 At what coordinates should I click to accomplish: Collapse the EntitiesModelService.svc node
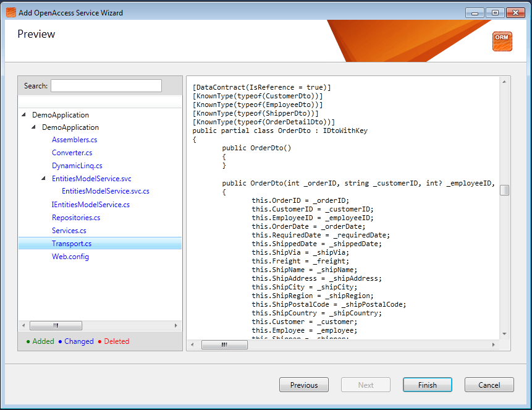click(x=43, y=178)
